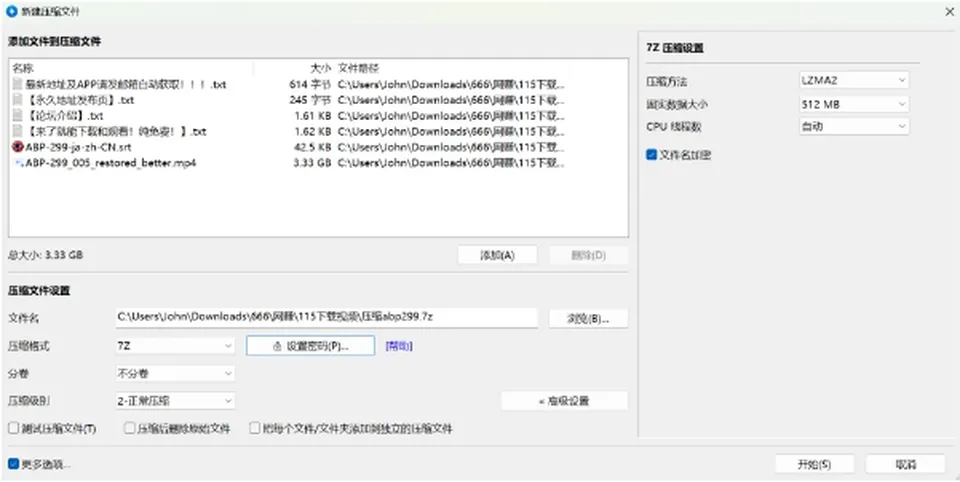The width and height of the screenshot is (960, 482).
Task: Collapse the « 高级设置 panel
Action: (x=564, y=401)
